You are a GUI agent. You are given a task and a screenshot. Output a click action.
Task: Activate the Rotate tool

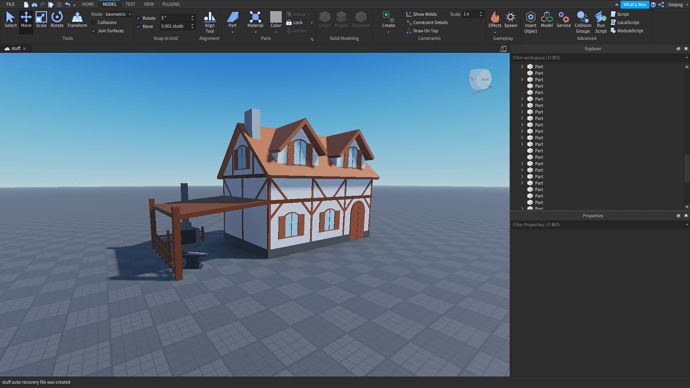pos(57,19)
